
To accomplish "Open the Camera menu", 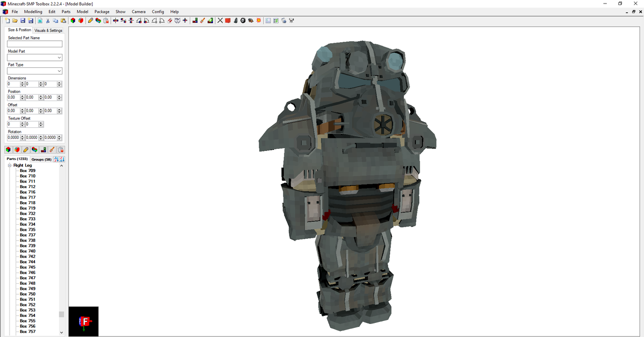I will pyautogui.click(x=139, y=12).
